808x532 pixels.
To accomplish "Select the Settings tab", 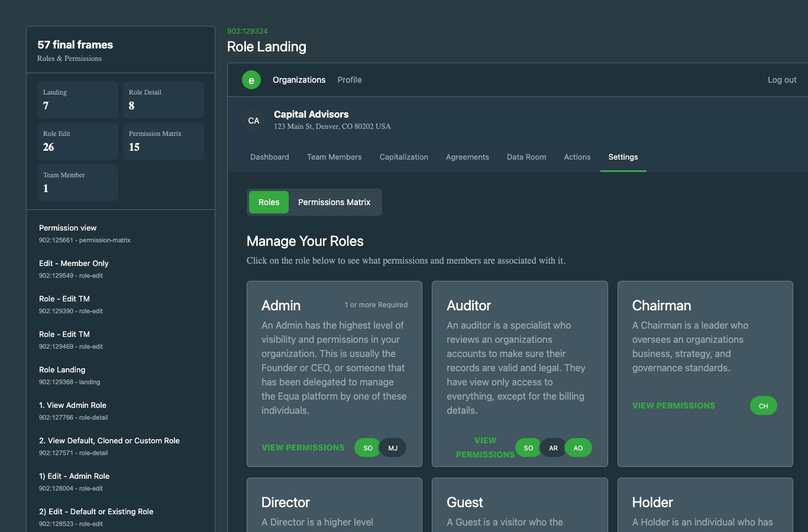I will point(623,157).
